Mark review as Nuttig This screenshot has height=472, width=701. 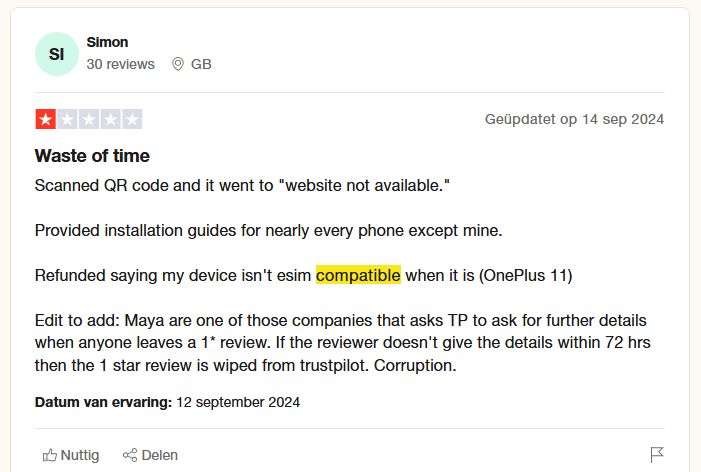[79, 455]
